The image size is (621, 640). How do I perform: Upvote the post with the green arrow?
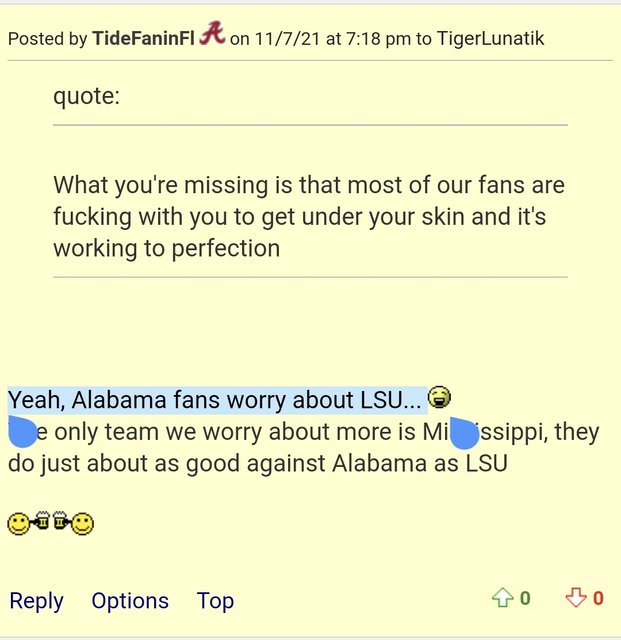[x=502, y=598]
